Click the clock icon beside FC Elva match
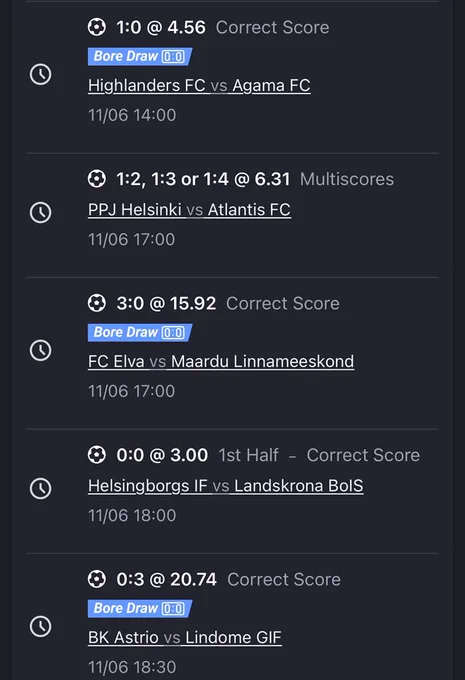This screenshot has height=680, width=465. (40, 350)
